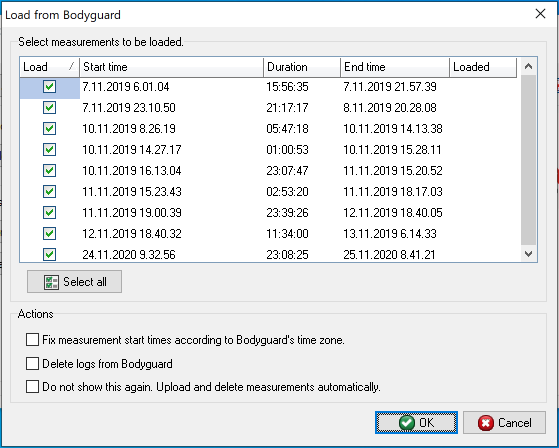
Task: Click duration value 15:56:35
Action: pyautogui.click(x=287, y=87)
